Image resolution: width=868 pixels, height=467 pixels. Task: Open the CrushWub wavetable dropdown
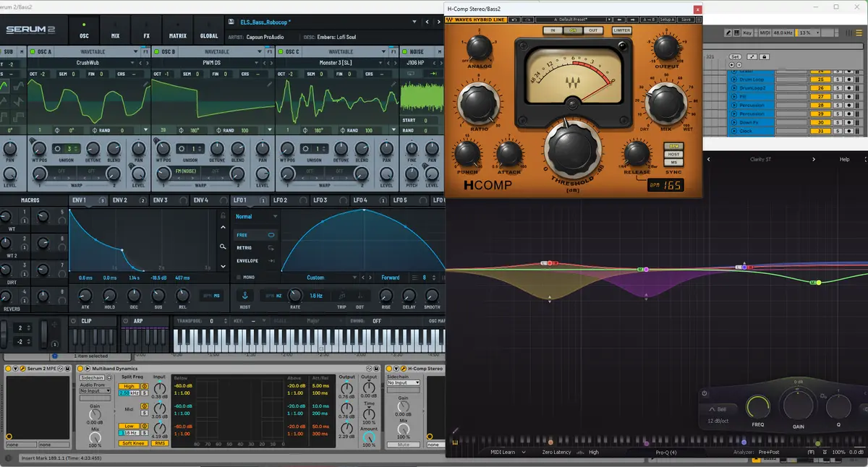(87, 63)
